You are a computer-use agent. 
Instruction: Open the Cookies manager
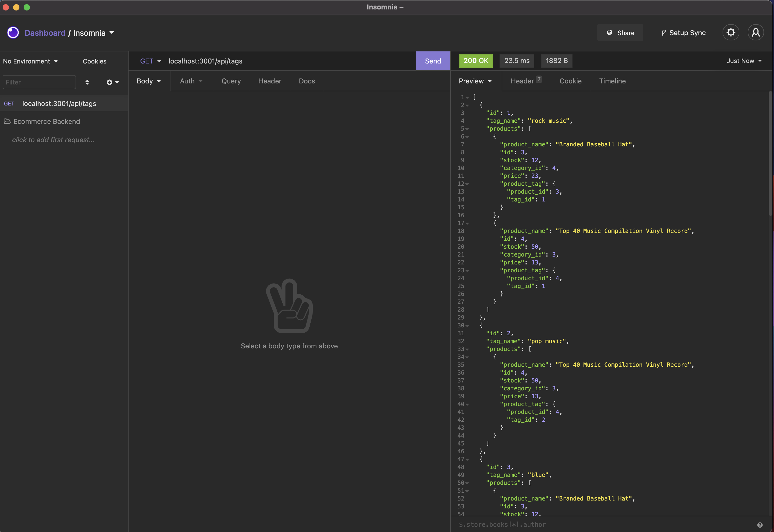click(x=95, y=61)
